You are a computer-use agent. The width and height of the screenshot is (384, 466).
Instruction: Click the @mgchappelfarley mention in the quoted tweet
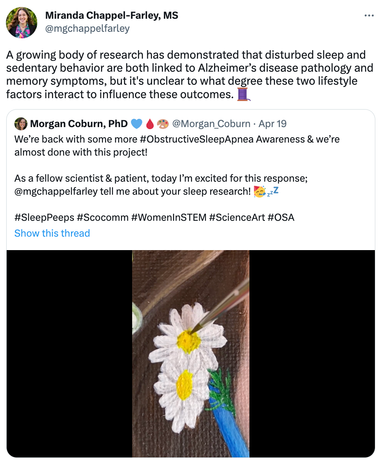point(56,192)
